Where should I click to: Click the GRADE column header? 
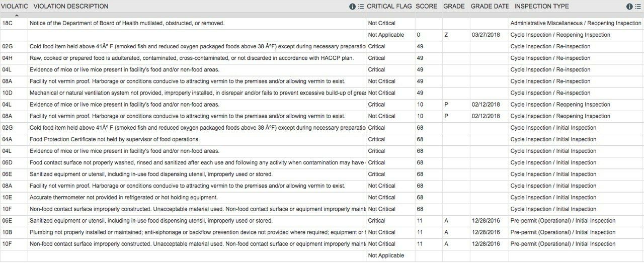click(454, 7)
